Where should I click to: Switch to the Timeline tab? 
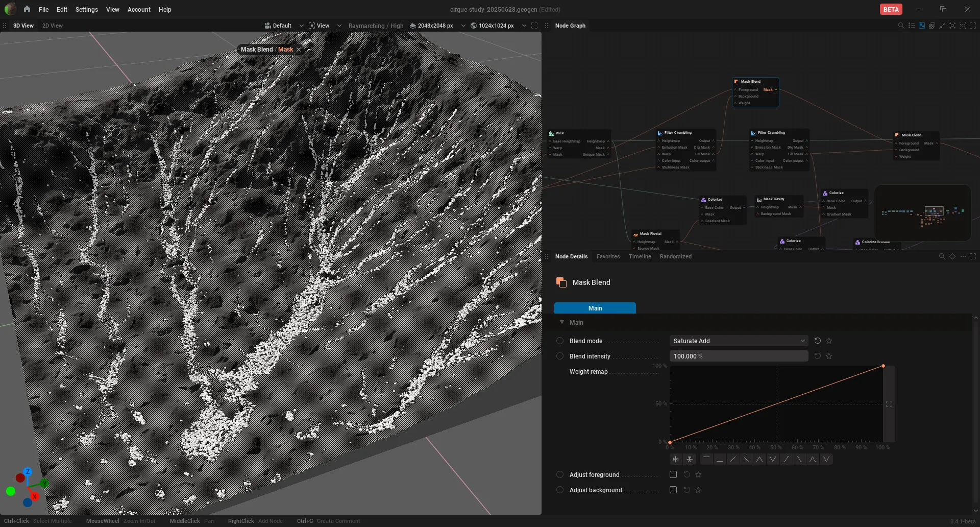coord(640,256)
